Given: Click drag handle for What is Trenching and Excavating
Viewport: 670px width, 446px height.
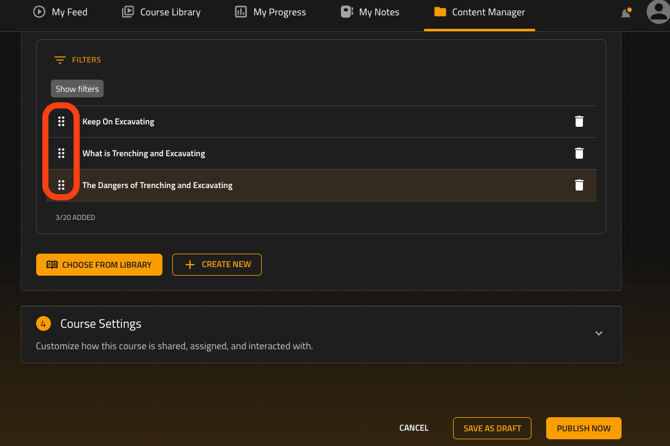Looking at the screenshot, I should pos(61,154).
